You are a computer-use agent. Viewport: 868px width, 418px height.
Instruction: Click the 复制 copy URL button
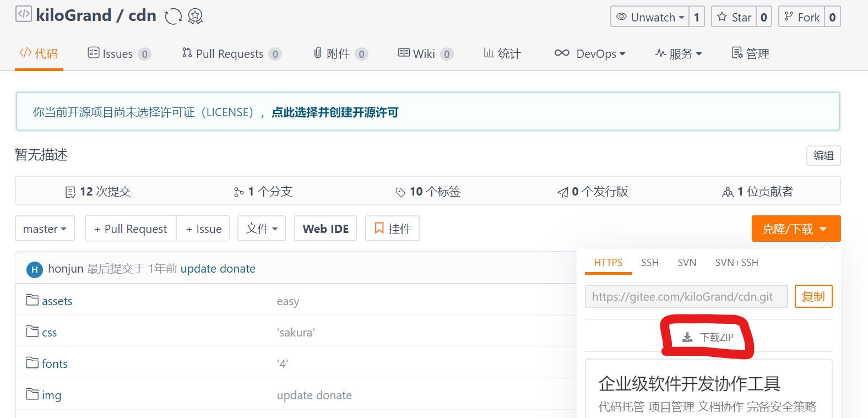tap(813, 296)
